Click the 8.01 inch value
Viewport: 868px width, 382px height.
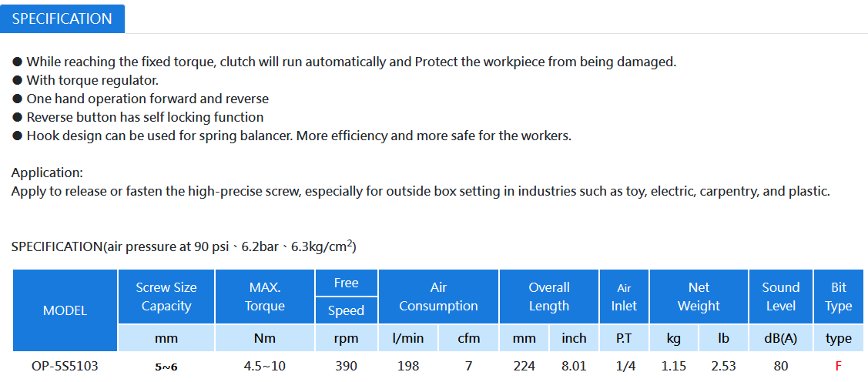(574, 366)
